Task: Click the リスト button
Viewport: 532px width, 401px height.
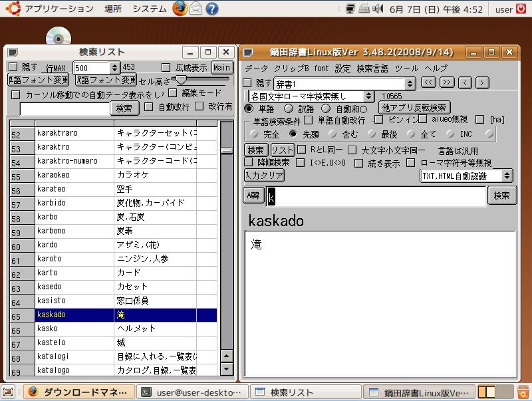Action: click(282, 150)
